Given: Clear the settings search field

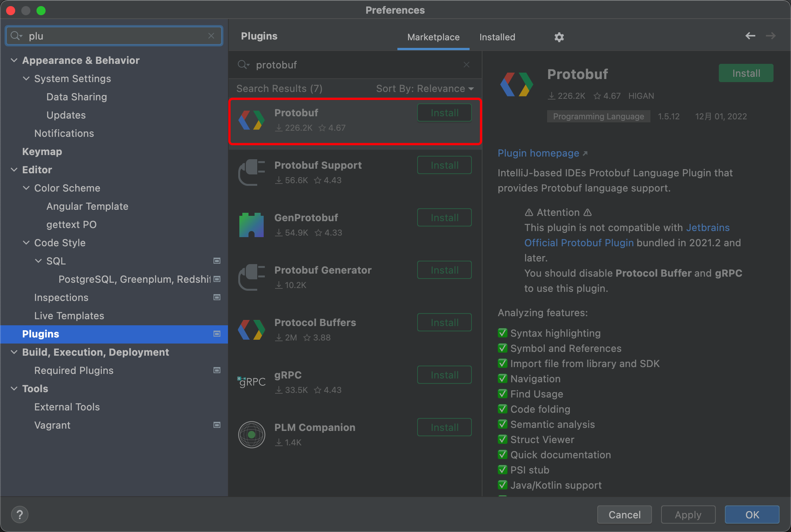Looking at the screenshot, I should point(211,36).
